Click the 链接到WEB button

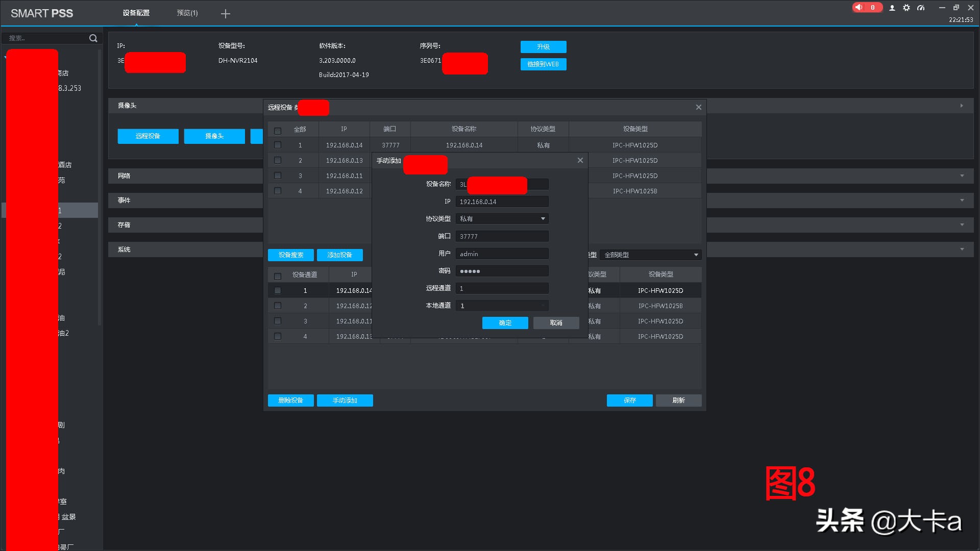point(543,64)
